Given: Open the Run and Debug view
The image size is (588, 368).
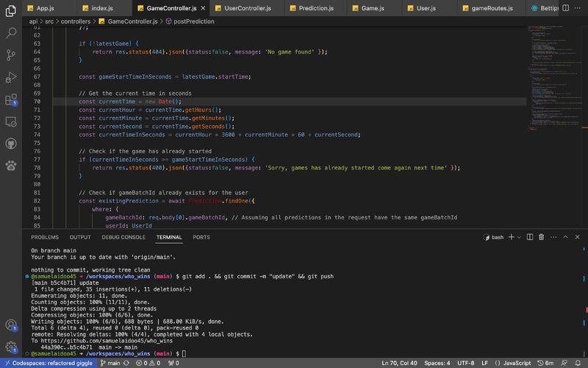Looking at the screenshot, I should pyautogui.click(x=11, y=77).
